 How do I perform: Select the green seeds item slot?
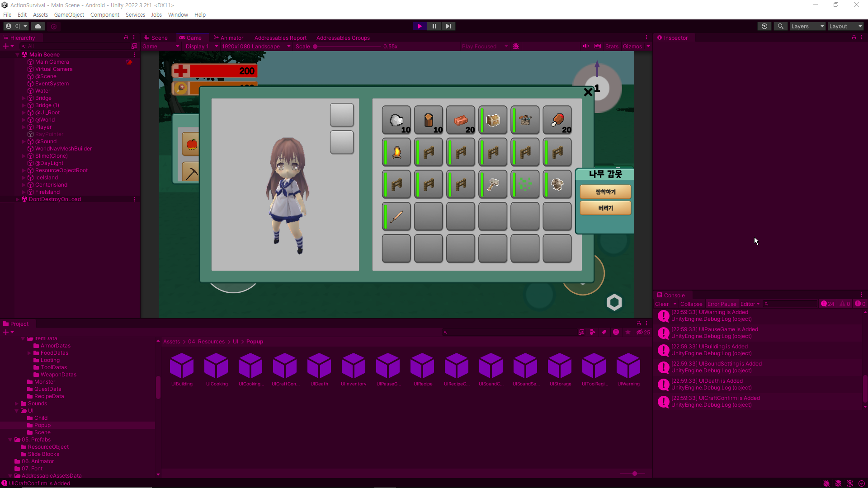(525, 184)
